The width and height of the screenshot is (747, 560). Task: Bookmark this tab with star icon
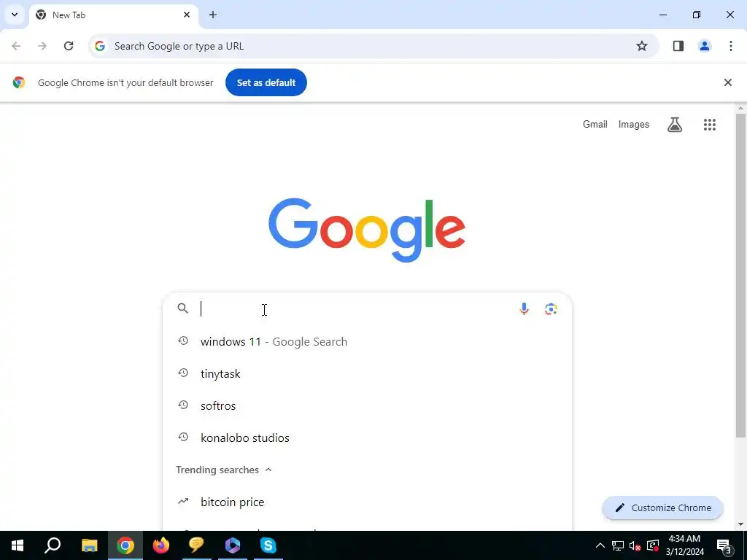642,46
